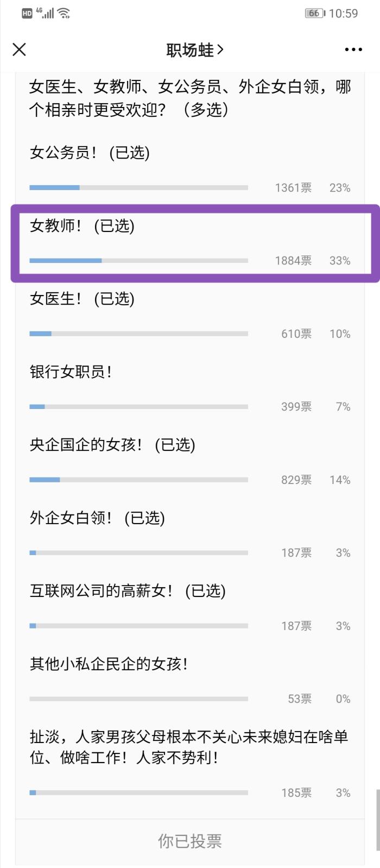Choose the 央企国企的女孩 option
This screenshot has width=380, height=868.
(x=112, y=445)
